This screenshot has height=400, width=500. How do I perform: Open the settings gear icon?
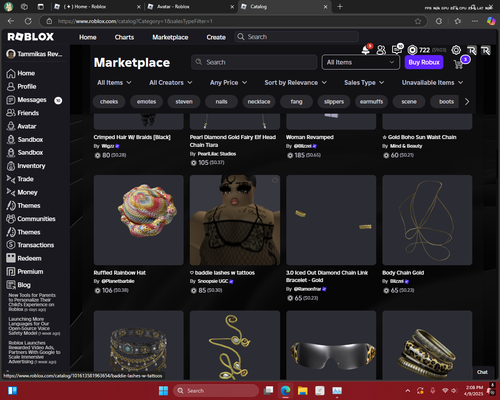click(x=456, y=50)
